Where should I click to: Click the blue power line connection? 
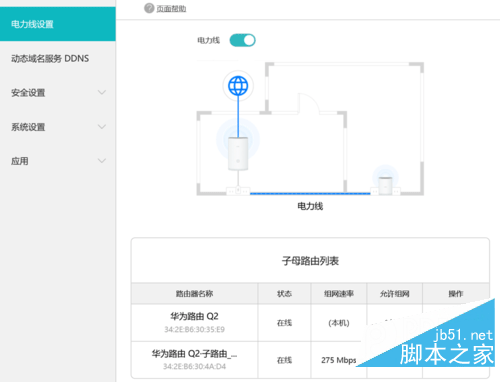pos(310,193)
